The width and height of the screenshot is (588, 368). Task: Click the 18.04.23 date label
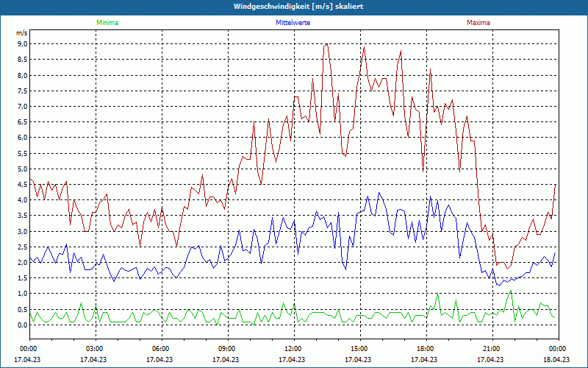pyautogui.click(x=556, y=359)
